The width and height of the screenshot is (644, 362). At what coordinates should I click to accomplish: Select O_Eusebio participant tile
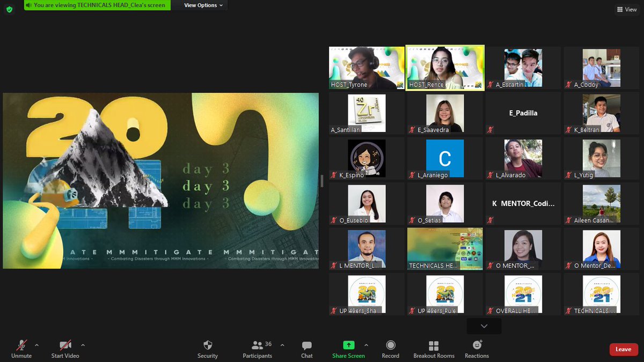(x=367, y=204)
